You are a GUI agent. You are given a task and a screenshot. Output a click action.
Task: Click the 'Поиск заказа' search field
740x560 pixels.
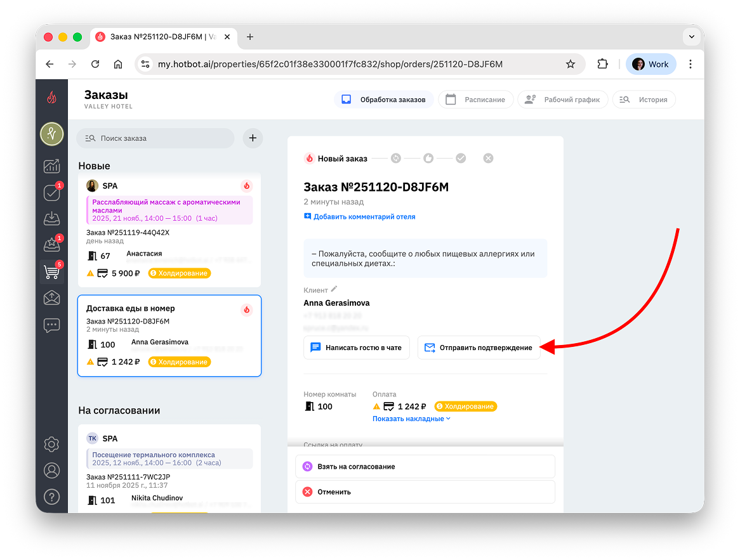click(x=155, y=138)
